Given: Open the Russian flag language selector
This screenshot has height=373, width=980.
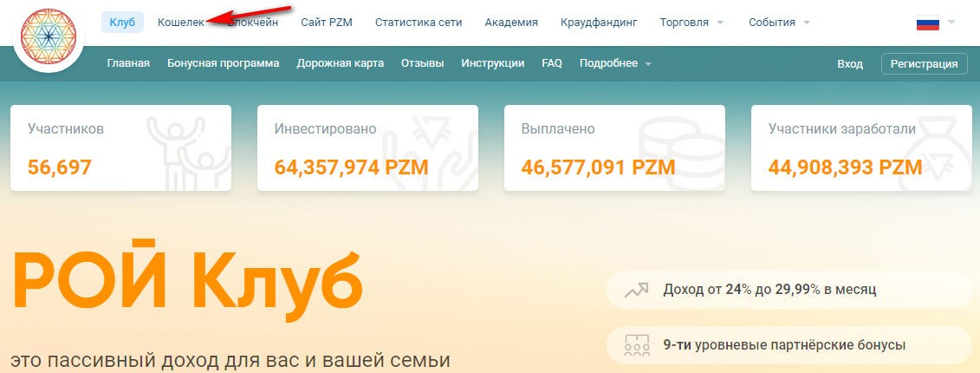Looking at the screenshot, I should (x=927, y=23).
